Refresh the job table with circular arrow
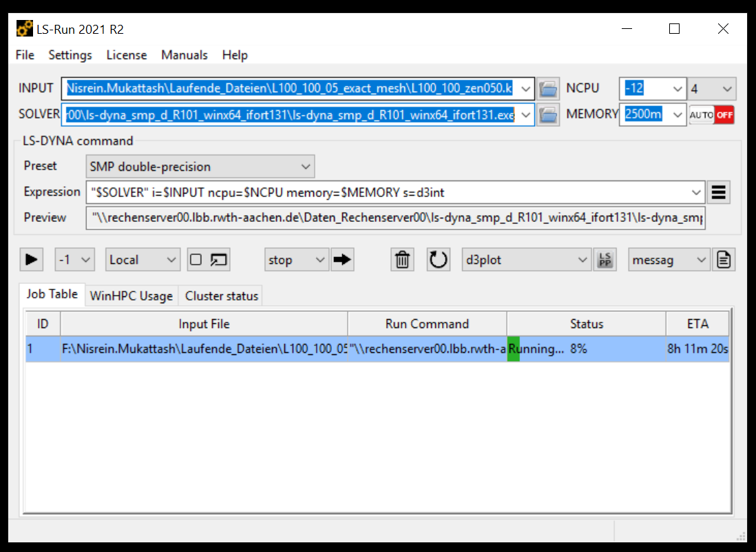This screenshot has height=552, width=756. 439,260
